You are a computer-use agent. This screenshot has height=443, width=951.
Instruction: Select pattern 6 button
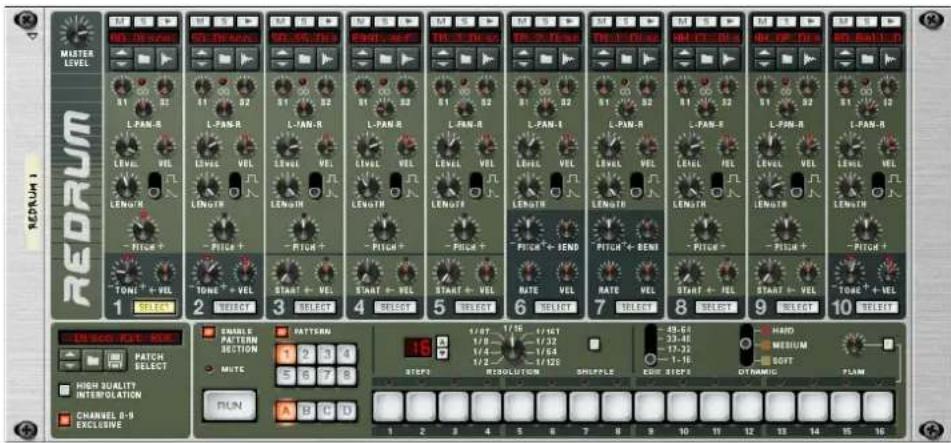pyautogui.click(x=305, y=376)
